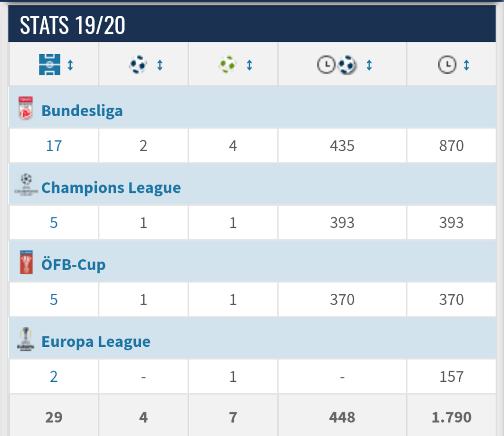Click the ÖFB-Cup trophy logo

click(x=26, y=262)
